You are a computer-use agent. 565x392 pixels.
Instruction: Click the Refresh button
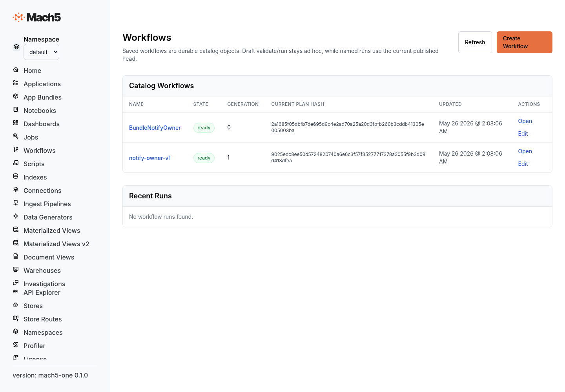[x=475, y=42]
